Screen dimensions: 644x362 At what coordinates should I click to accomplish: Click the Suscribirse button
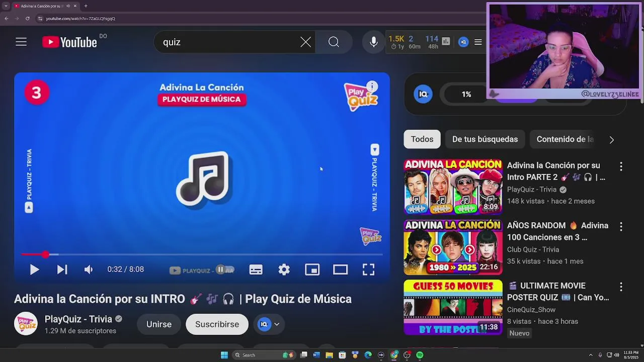tap(217, 324)
